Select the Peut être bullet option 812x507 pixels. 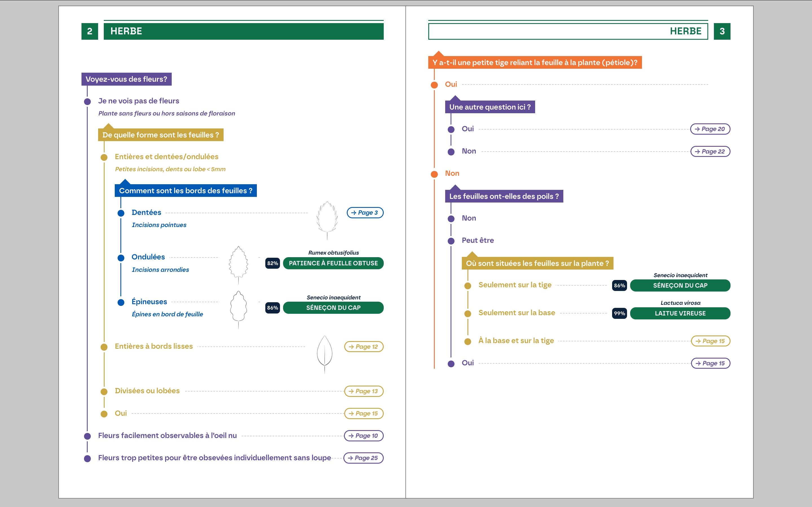point(451,241)
